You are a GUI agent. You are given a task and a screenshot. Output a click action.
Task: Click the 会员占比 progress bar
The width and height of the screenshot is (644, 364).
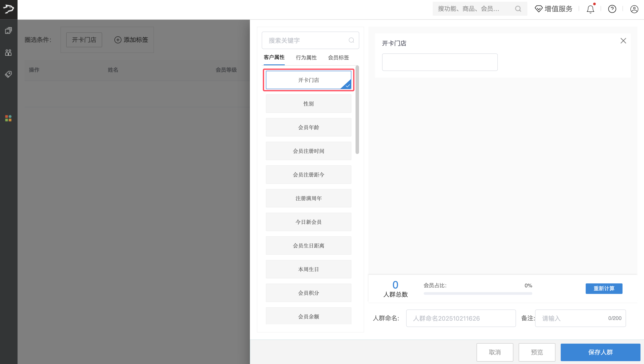tap(477, 293)
